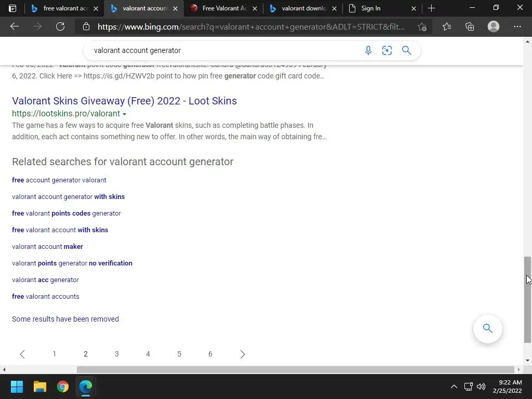This screenshot has width=532, height=399.
Task: Go to next results page arrow
Action: pyautogui.click(x=242, y=354)
